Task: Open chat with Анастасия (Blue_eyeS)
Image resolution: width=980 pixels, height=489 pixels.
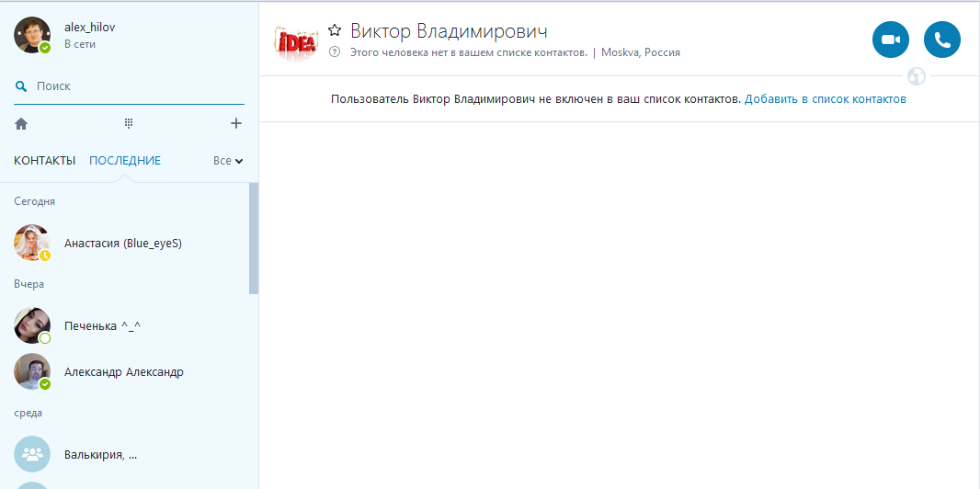Action: 123,244
